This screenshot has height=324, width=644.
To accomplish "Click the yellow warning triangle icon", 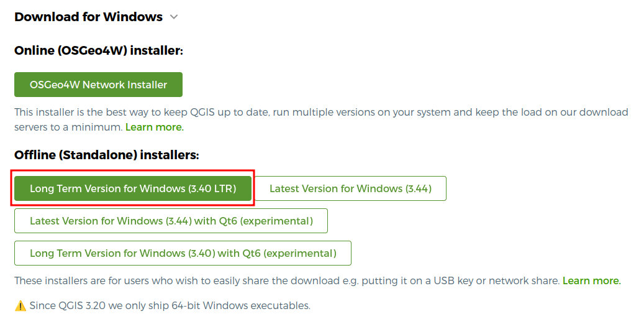I will pos(20,305).
